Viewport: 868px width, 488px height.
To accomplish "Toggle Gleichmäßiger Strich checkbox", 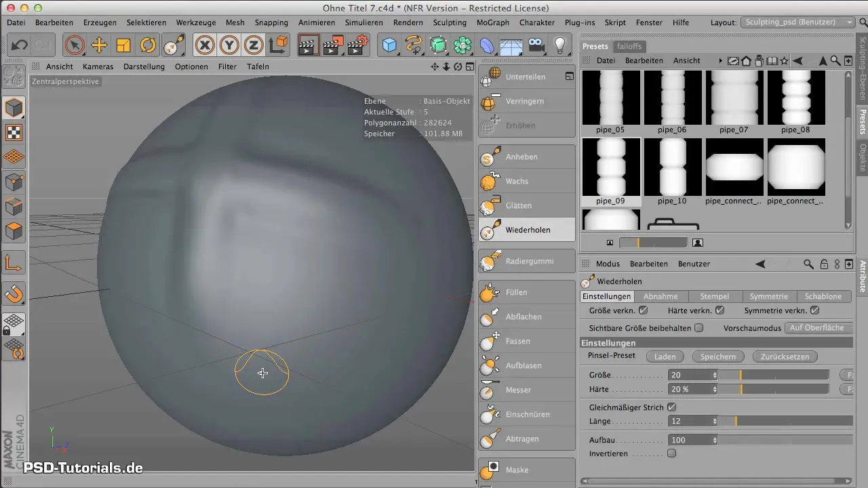I will [x=671, y=407].
